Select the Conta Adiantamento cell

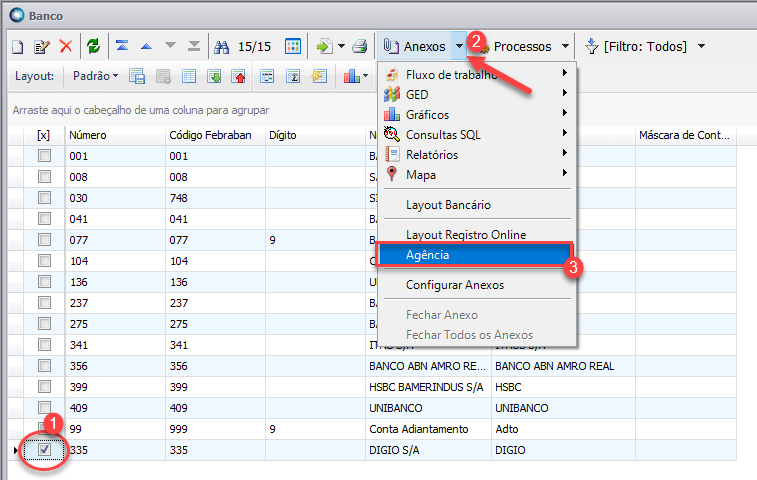point(428,429)
